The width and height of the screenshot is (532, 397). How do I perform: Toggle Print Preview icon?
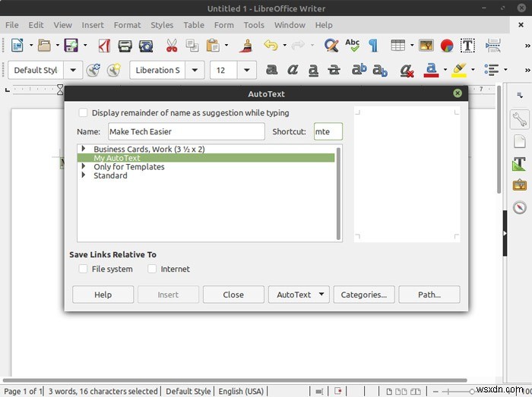click(146, 46)
